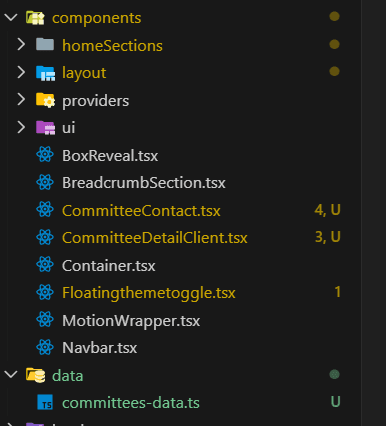Collapse the data folder chevron

click(11, 374)
